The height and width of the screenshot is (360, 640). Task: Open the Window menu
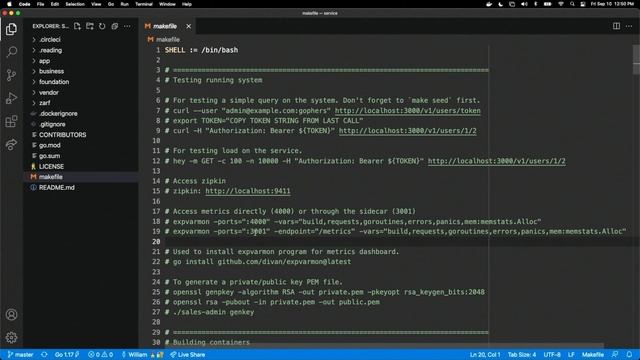(x=167, y=4)
